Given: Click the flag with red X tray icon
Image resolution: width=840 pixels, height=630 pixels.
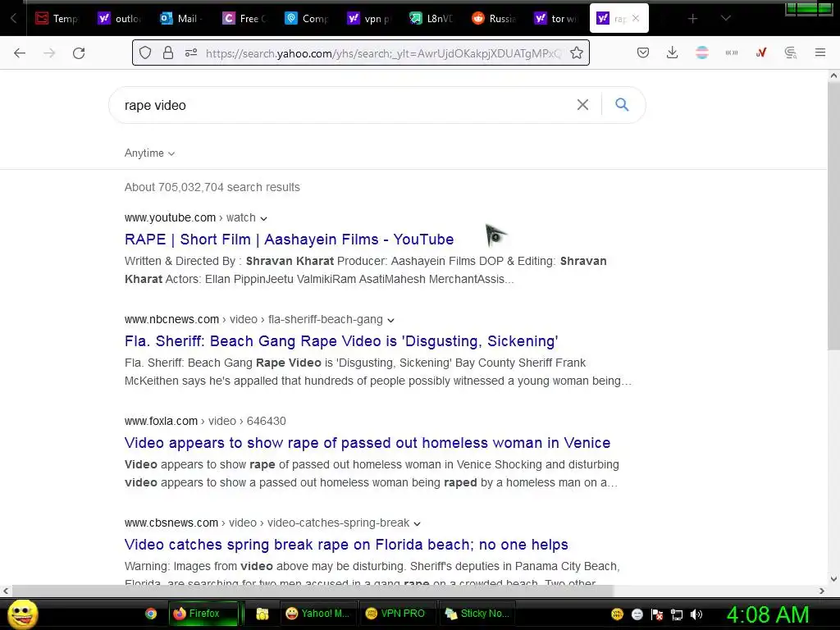Looking at the screenshot, I should point(657,614).
